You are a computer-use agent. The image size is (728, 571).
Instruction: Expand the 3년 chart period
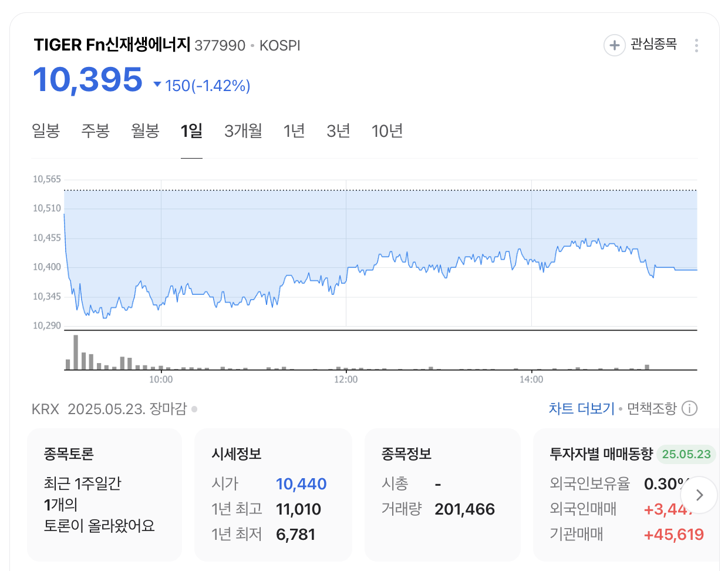pyautogui.click(x=338, y=131)
